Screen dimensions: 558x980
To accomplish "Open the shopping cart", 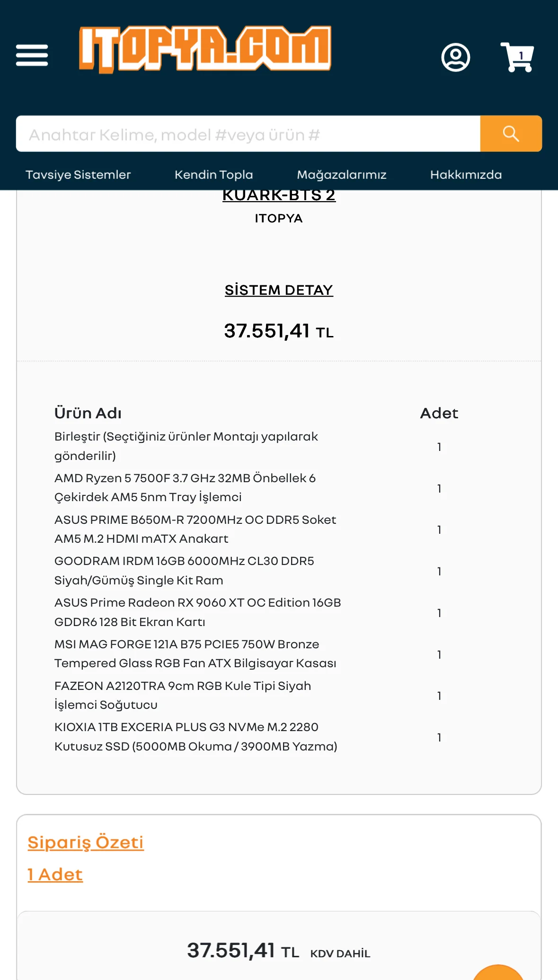I will pos(517,58).
